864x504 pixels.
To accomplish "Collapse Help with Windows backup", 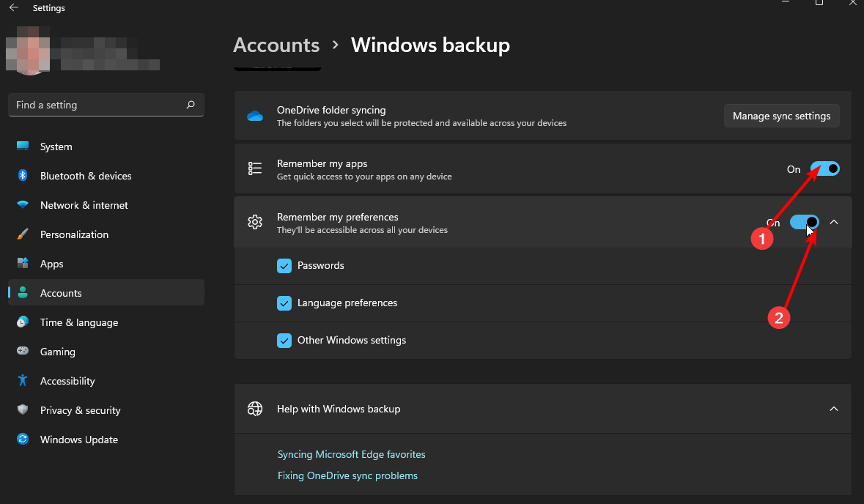I will tap(834, 408).
